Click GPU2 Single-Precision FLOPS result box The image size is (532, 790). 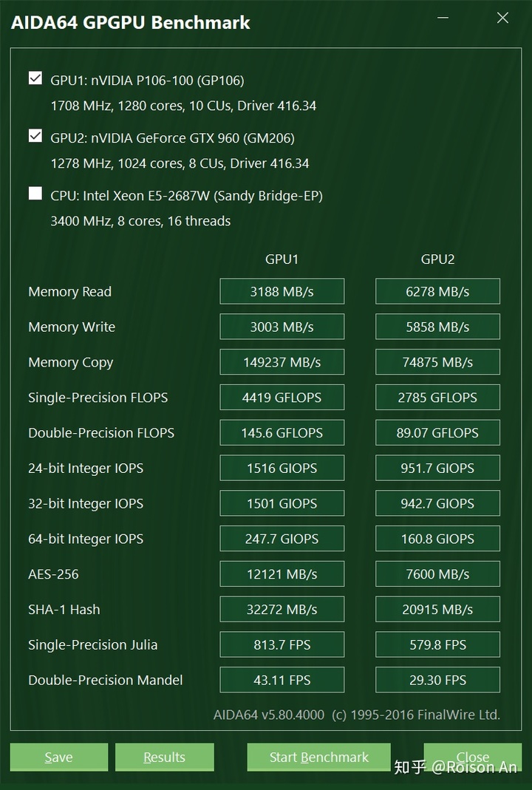[x=437, y=398]
